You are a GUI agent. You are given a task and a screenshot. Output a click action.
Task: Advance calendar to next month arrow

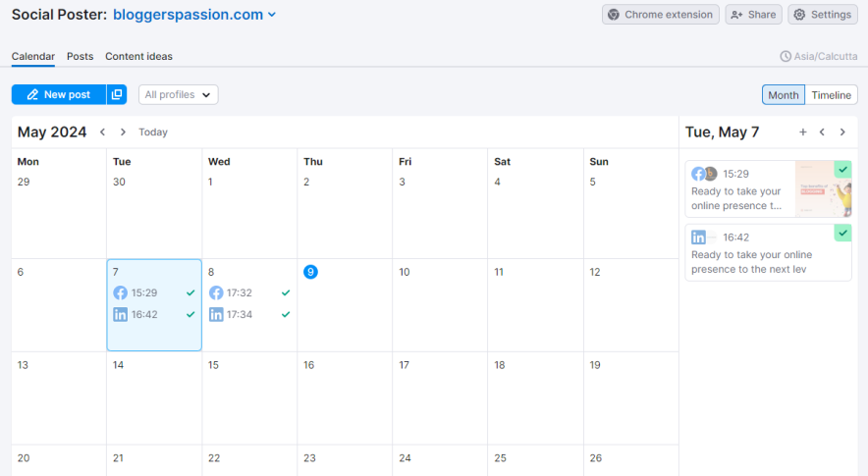[123, 132]
